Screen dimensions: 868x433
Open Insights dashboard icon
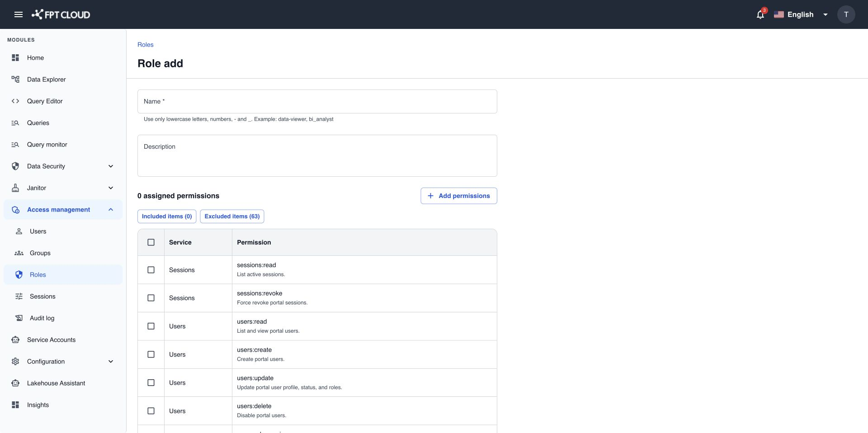(x=15, y=405)
